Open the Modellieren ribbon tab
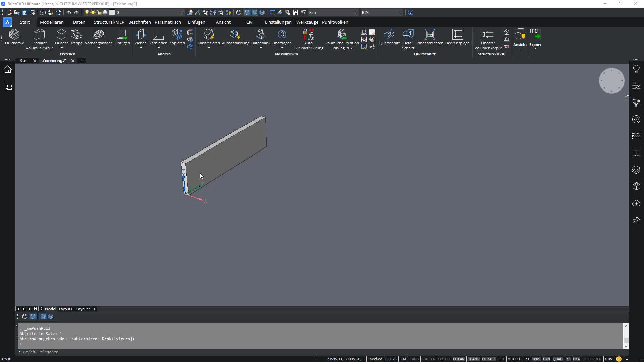Screen dimensions: 644x362 pyautogui.click(x=52, y=22)
